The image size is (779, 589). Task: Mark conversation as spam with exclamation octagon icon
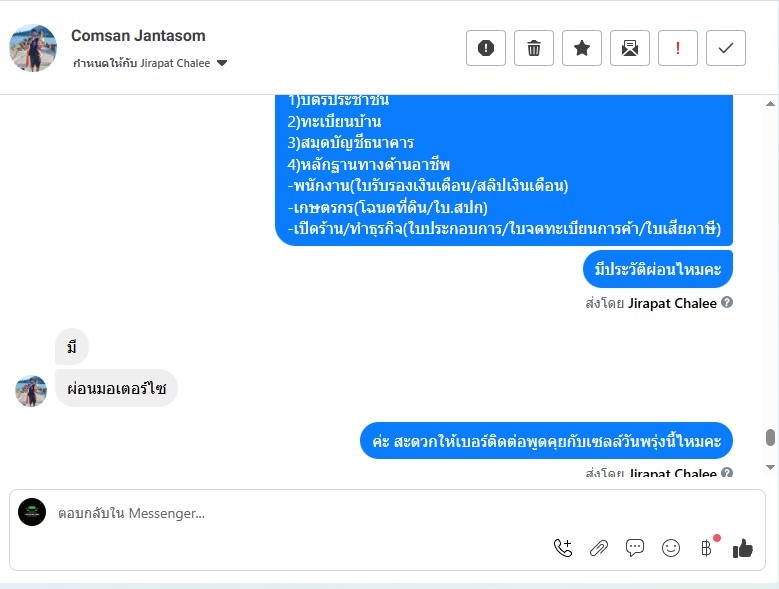[485, 48]
